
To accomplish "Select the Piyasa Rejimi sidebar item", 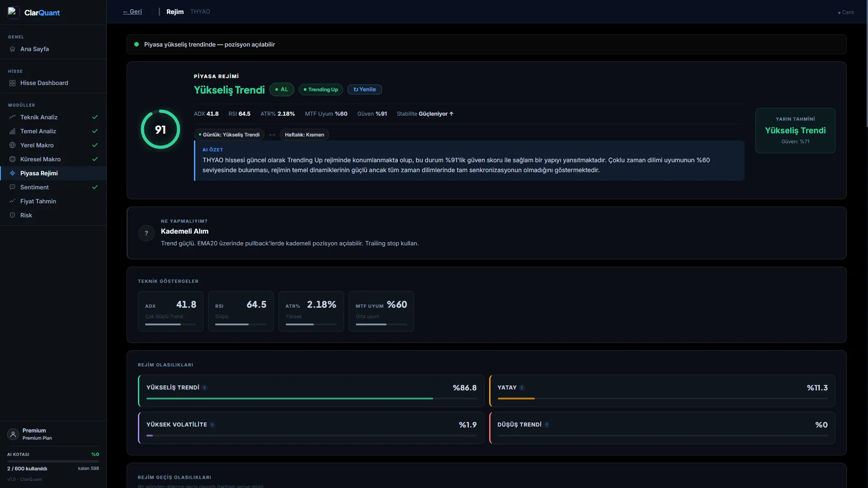I will (x=53, y=174).
